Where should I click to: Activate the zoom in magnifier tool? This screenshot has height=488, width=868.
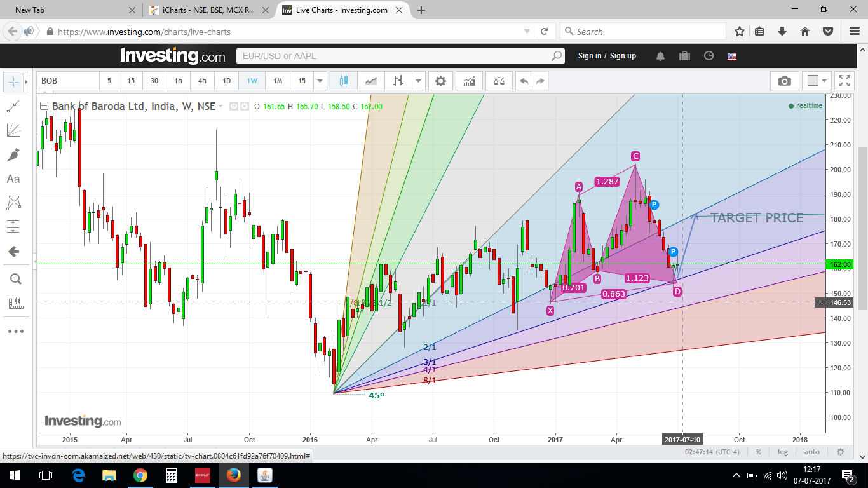[x=15, y=279]
